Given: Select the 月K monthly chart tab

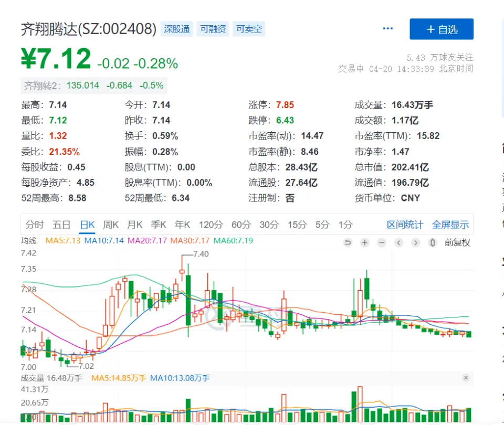Looking at the screenshot, I should coord(135,225).
